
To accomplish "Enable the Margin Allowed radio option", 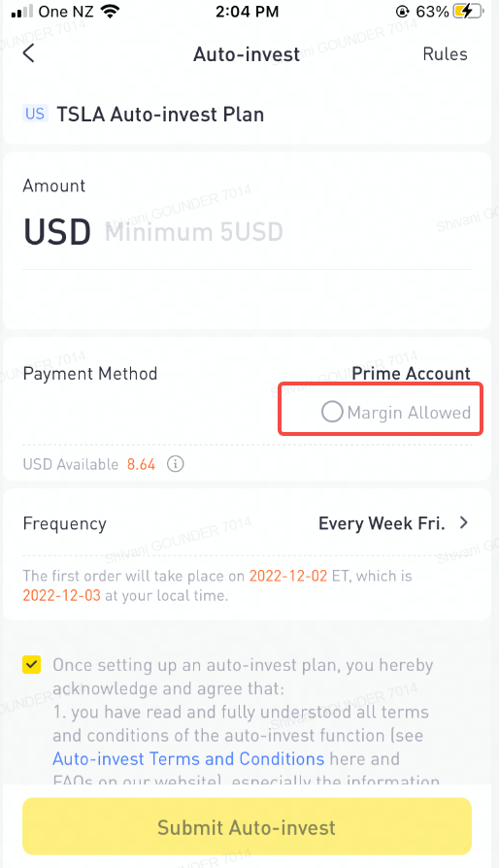I will tap(332, 412).
